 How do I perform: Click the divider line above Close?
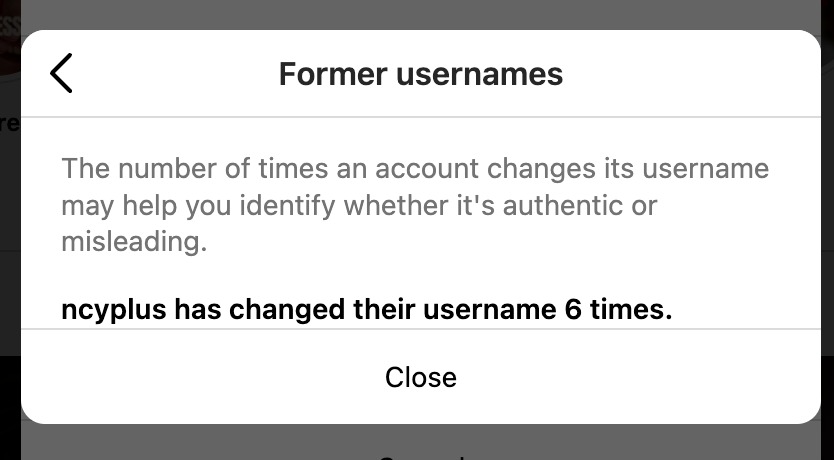[420, 329]
